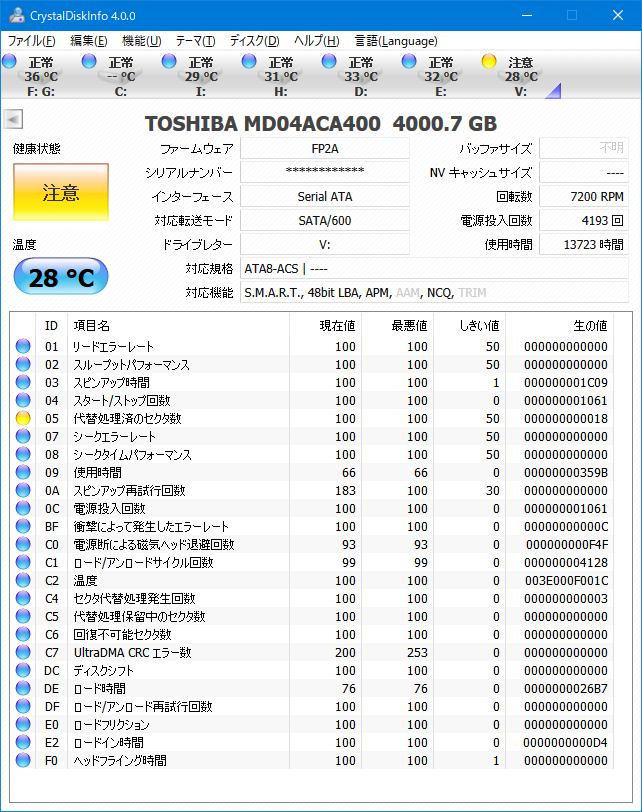Image resolution: width=642 pixels, height=812 pixels.
Task: Click the SATA/600 transfer mode field
Action: [x=325, y=221]
